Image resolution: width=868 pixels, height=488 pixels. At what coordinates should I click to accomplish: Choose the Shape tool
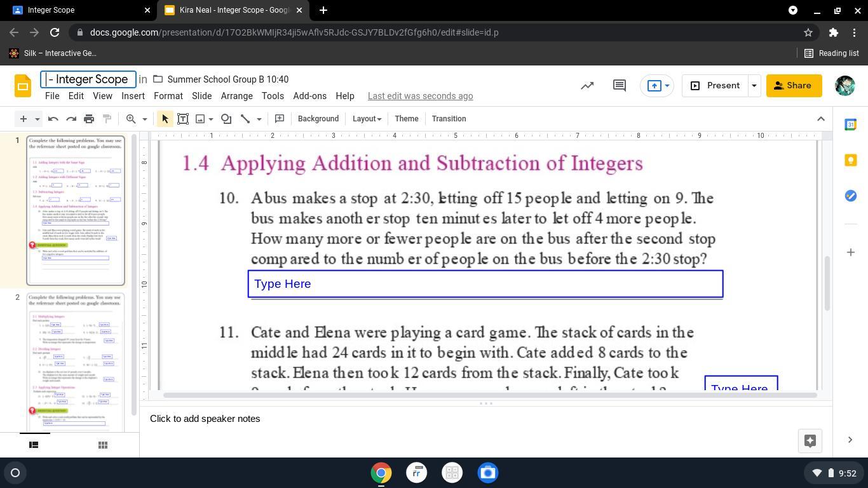pos(226,119)
